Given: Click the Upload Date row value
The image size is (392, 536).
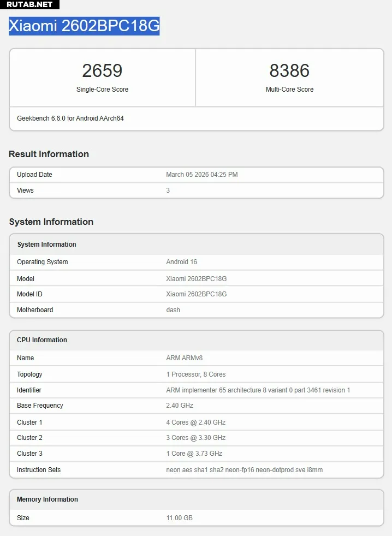Looking at the screenshot, I should pyautogui.click(x=201, y=175).
